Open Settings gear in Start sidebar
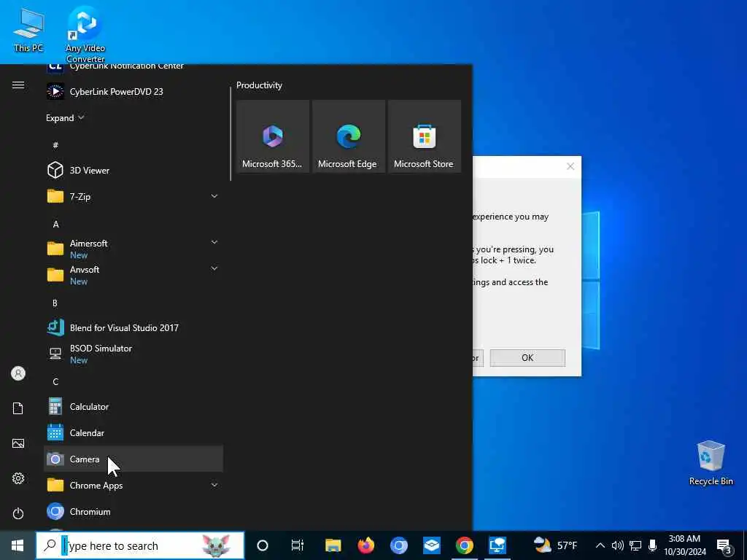This screenshot has height=560, width=747. pyautogui.click(x=18, y=478)
